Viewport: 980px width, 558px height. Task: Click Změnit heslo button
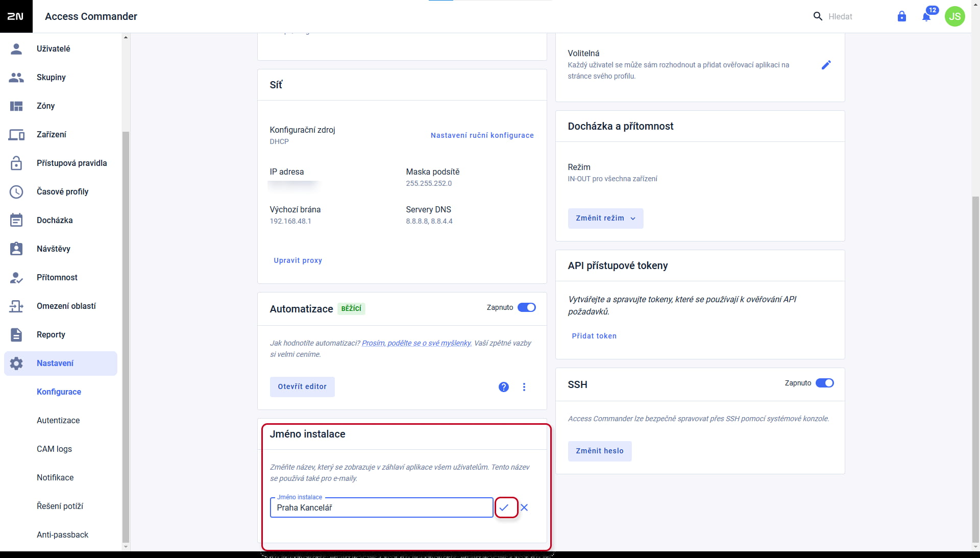(599, 451)
